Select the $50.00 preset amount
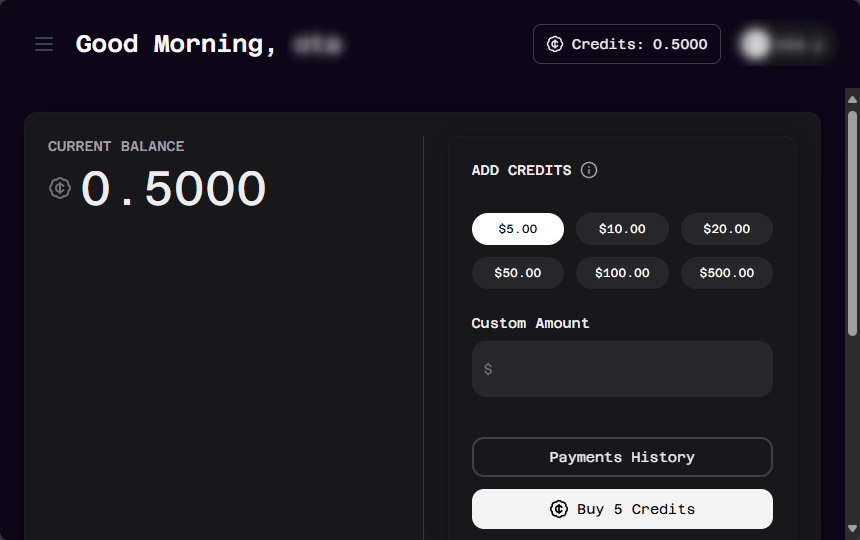This screenshot has width=860, height=540. (x=518, y=273)
